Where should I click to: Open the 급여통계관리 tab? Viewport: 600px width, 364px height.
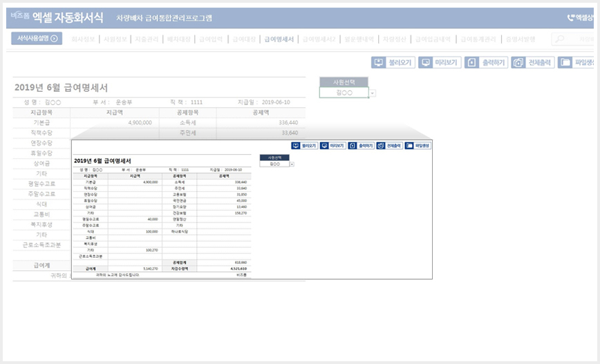tap(478, 39)
